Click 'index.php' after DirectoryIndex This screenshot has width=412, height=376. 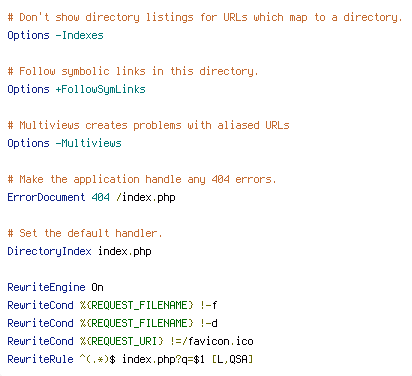click(x=125, y=251)
